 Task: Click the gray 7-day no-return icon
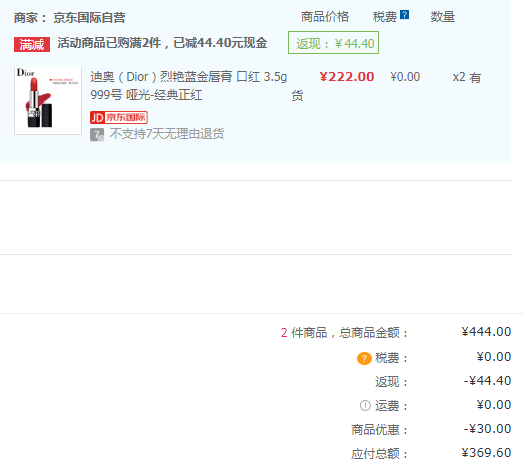pos(97,135)
